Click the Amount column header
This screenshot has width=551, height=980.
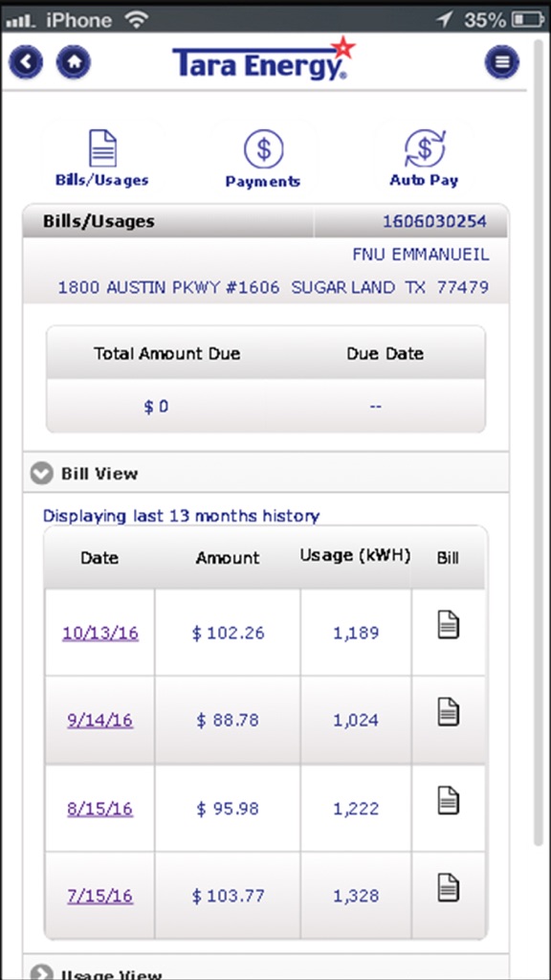228,558
